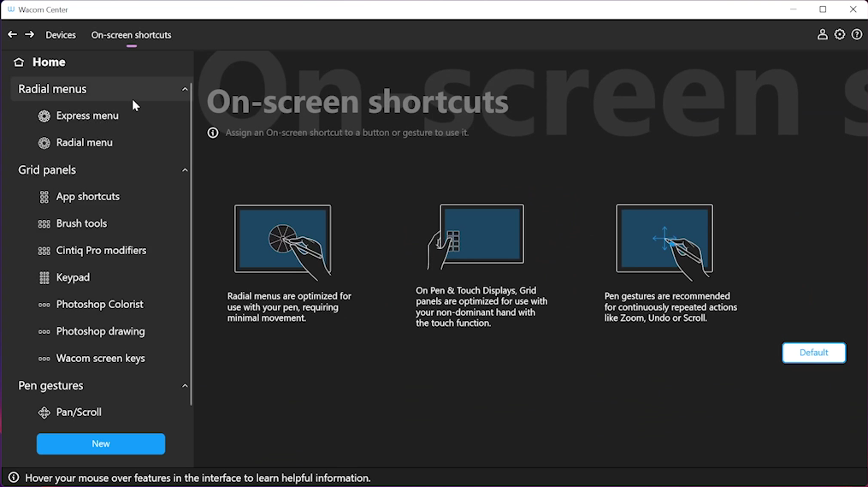Viewport: 868px width, 487px height.
Task: Click the Cintiq Pro modifiers icon
Action: (x=44, y=251)
